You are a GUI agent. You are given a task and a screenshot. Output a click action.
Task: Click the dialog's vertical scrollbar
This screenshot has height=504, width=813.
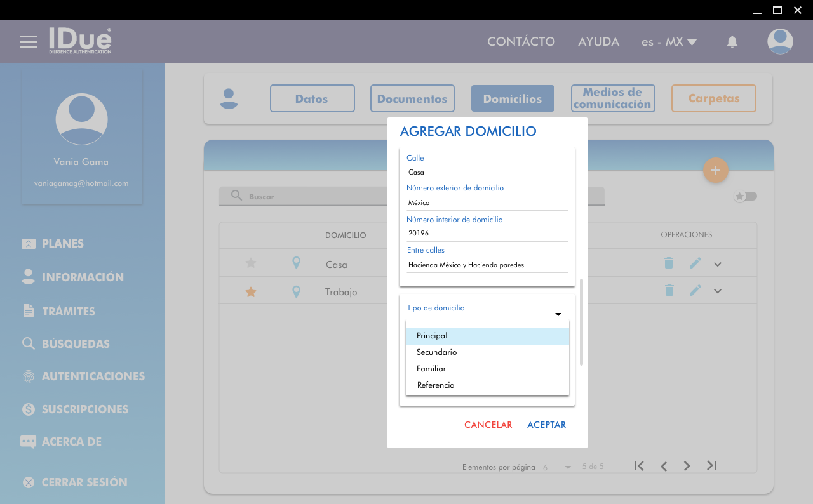click(x=581, y=321)
